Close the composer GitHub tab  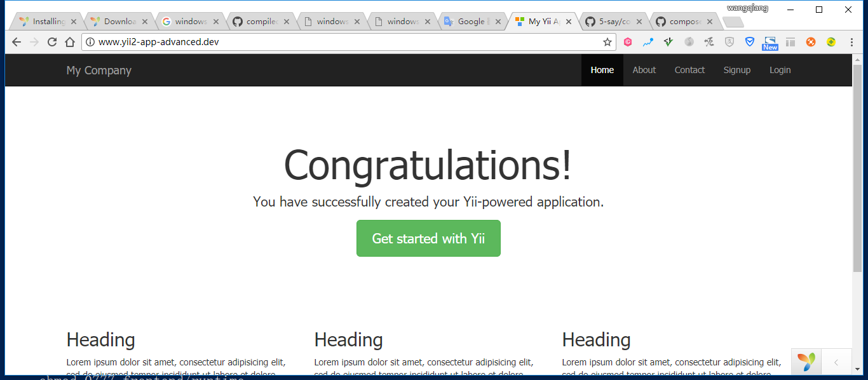(x=710, y=22)
